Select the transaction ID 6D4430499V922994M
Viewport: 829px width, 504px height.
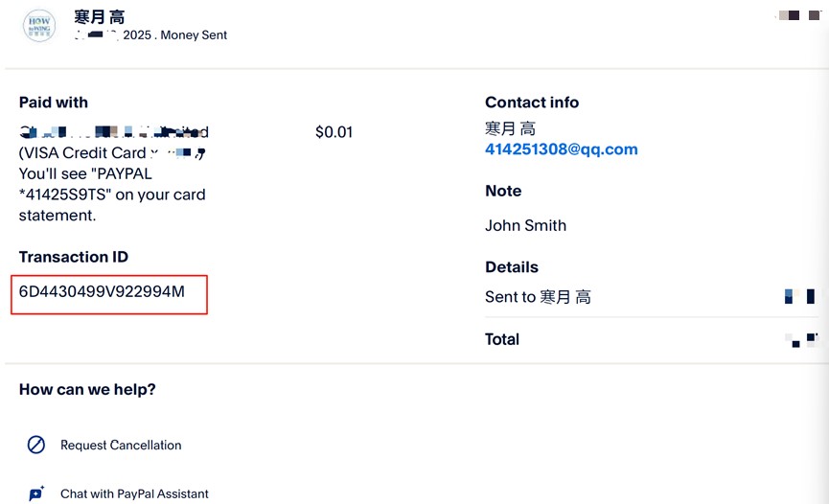(102, 292)
